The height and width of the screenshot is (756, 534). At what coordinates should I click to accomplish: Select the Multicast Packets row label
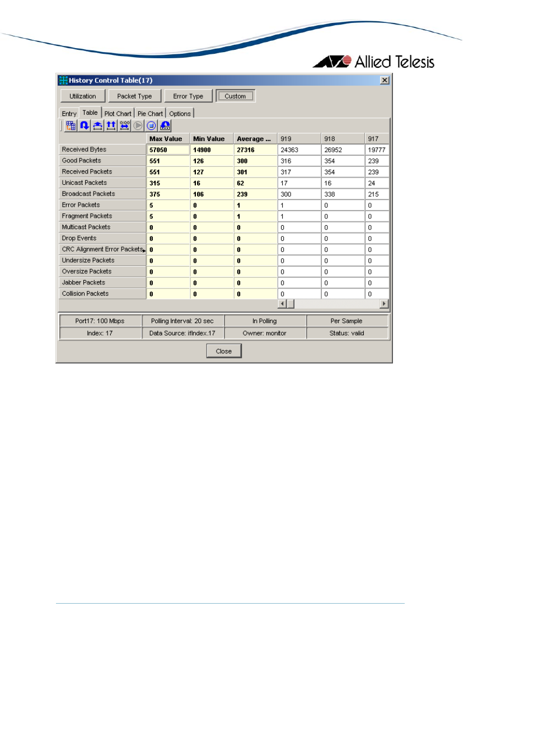tap(102, 227)
